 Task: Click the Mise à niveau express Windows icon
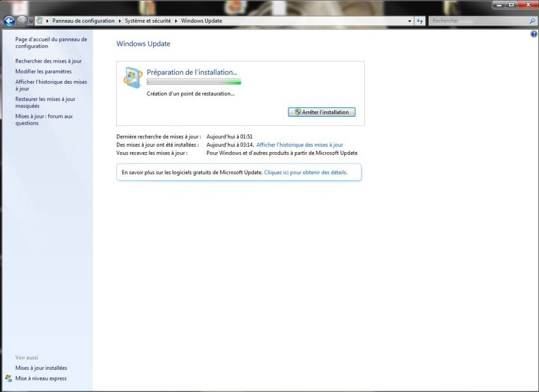(8, 378)
